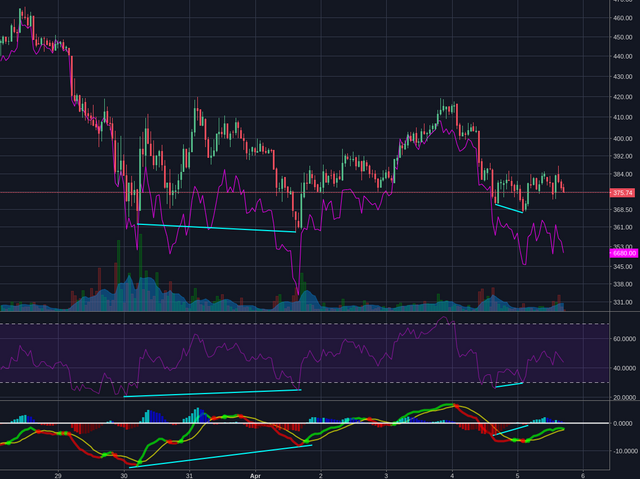Click the 338.00 price axis label

(623, 284)
